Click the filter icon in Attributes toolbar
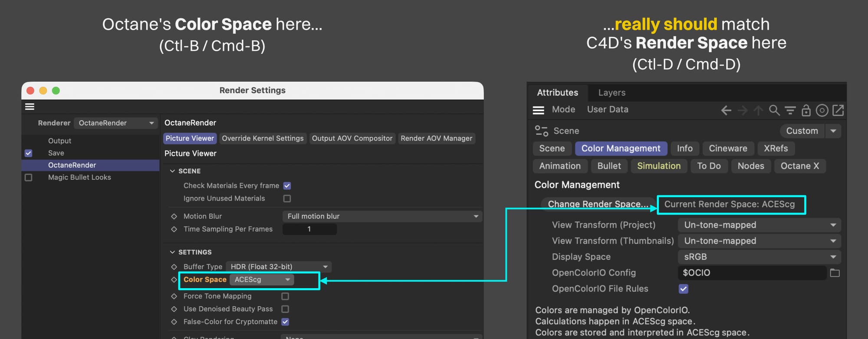Screen dimensions: 868x339 tap(790, 110)
